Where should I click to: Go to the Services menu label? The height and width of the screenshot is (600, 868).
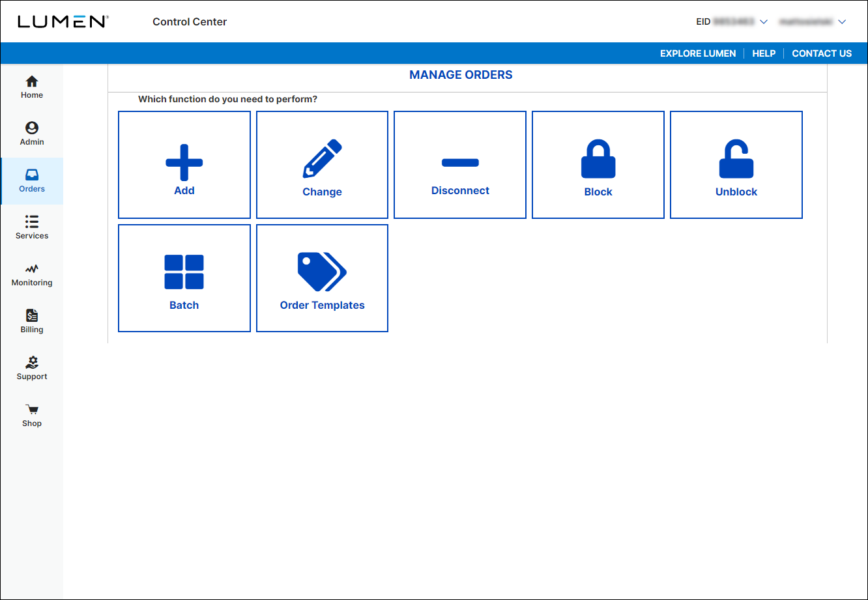pos(32,236)
